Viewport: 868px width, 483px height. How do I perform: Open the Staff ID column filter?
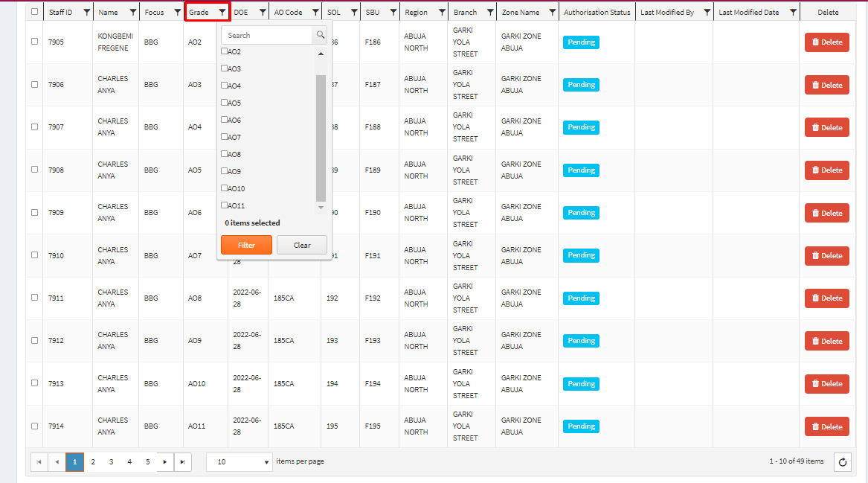(x=87, y=12)
